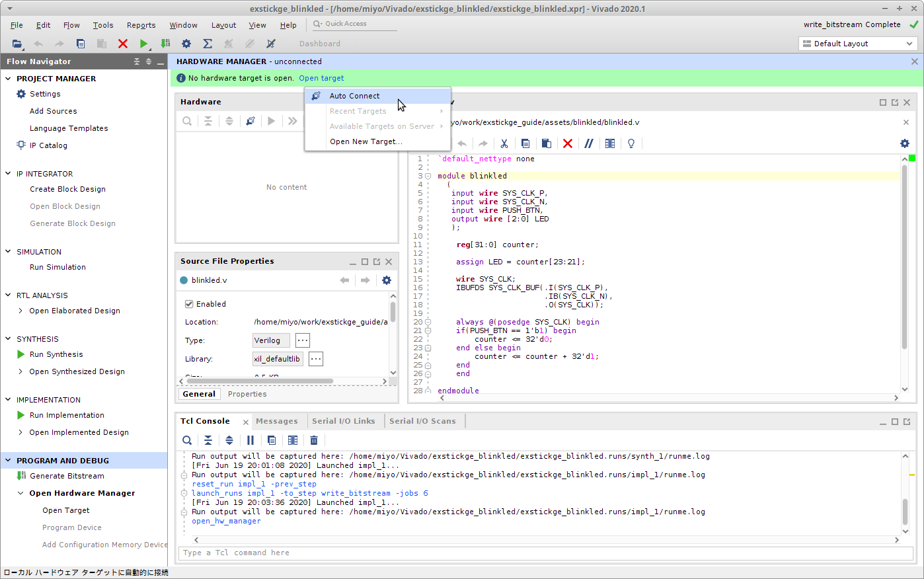Click the Quick Access search field

[354, 24]
